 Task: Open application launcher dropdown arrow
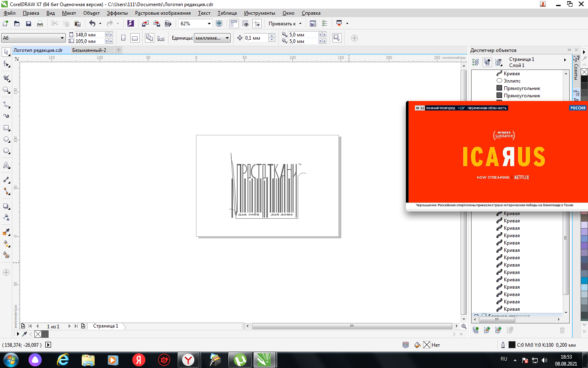[x=347, y=23]
